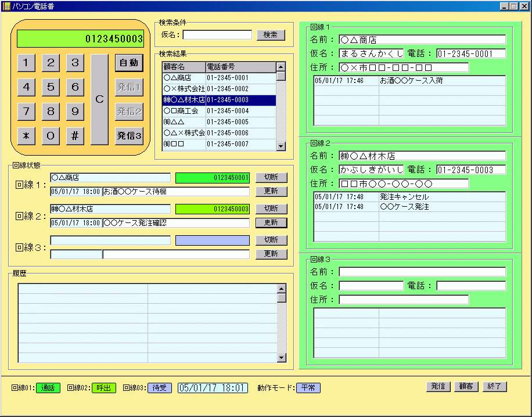Click the 回線状態 回線2 number display 0123450003
532x417 pixels.
(x=213, y=209)
